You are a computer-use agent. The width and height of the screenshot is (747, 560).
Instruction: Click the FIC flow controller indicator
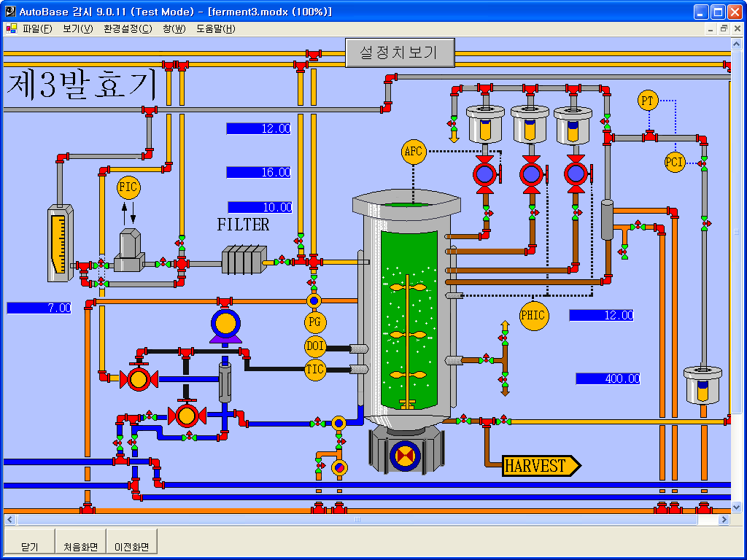point(128,187)
